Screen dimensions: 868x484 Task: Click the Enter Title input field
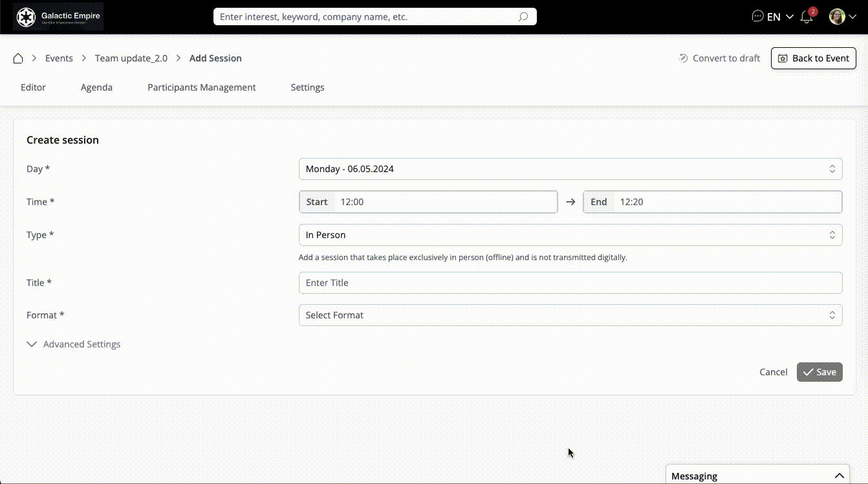point(570,283)
